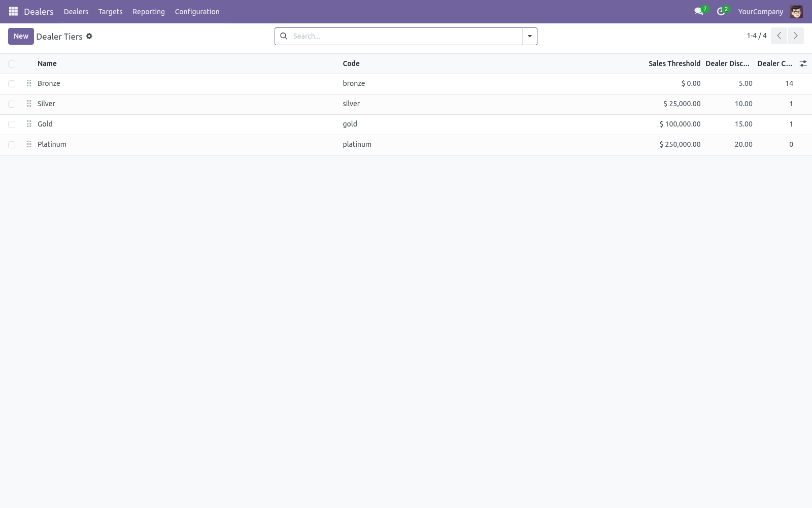Sort by the Name column header

click(47, 63)
